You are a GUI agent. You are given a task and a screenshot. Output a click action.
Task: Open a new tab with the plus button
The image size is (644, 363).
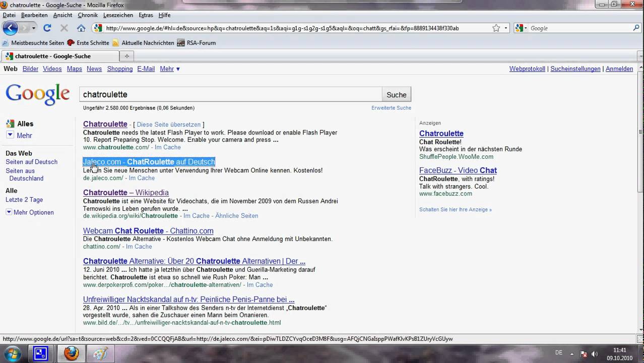tap(127, 56)
